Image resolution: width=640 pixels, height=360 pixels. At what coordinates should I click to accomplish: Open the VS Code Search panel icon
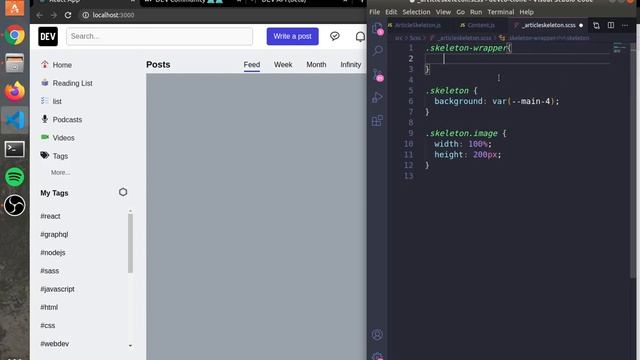(x=378, y=51)
